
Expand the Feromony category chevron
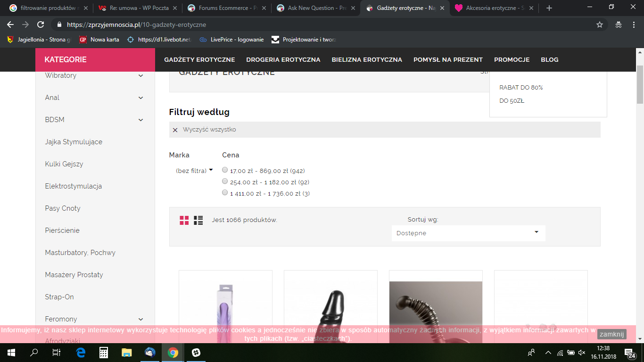(140, 319)
